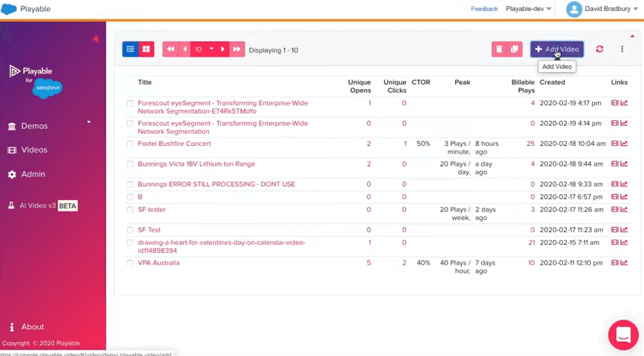644x356 pixels.
Task: Tick checkbox for SF tester
Action: tap(130, 210)
